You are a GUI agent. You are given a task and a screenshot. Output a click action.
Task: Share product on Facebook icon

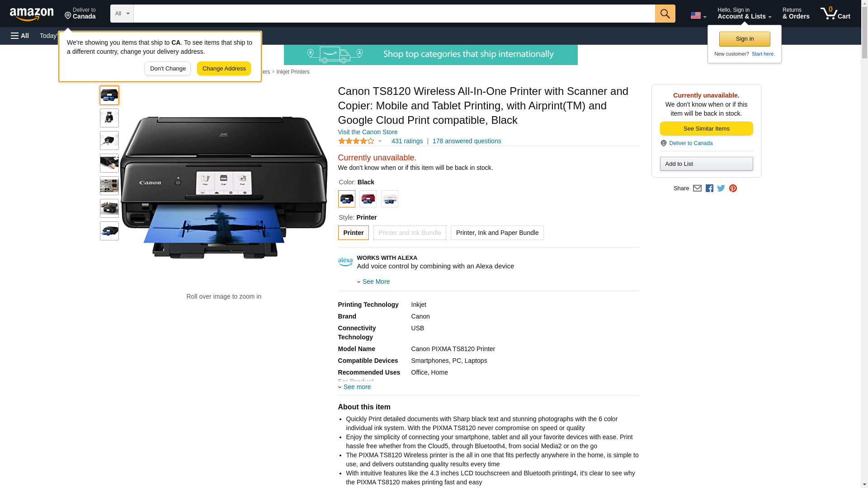coord(709,188)
